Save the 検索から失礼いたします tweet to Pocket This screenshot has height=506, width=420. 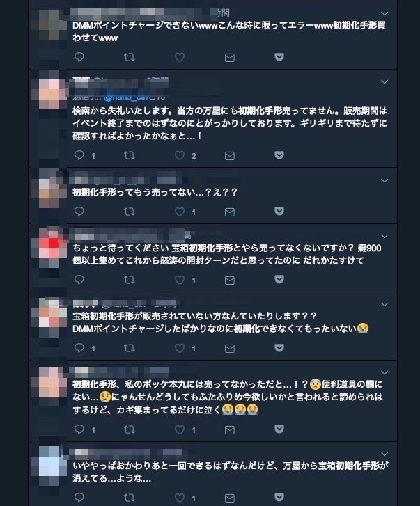point(279,155)
